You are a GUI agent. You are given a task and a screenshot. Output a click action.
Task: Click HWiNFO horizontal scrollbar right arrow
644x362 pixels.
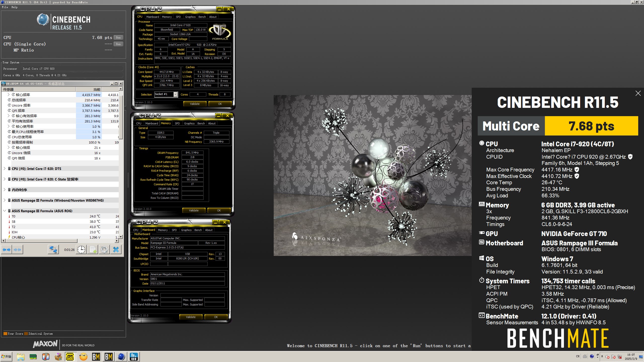(116, 241)
